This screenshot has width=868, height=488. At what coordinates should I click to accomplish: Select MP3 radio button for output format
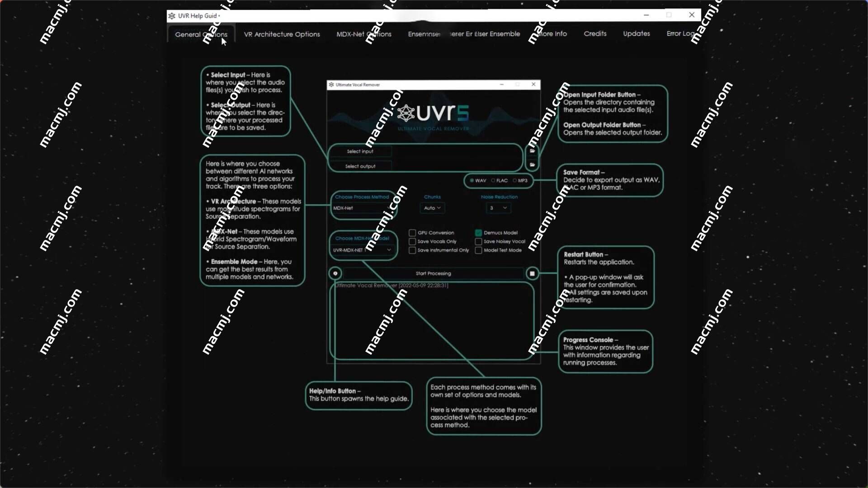pos(515,181)
